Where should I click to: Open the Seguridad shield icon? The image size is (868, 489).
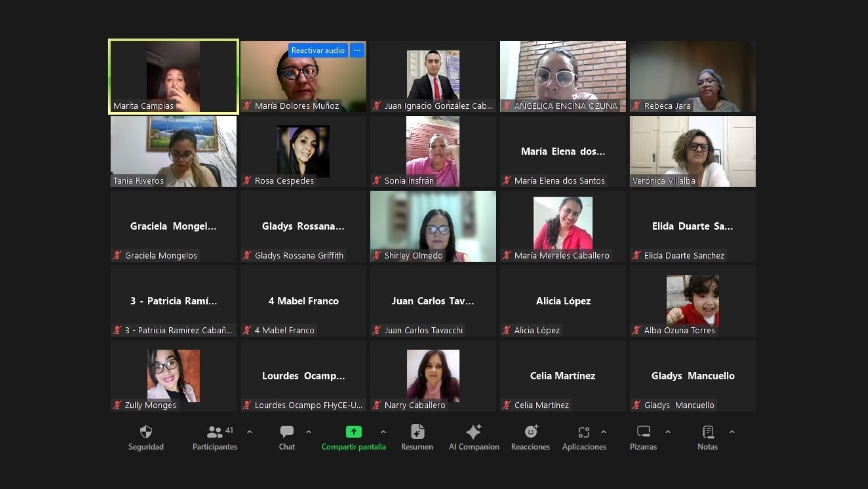(x=146, y=432)
